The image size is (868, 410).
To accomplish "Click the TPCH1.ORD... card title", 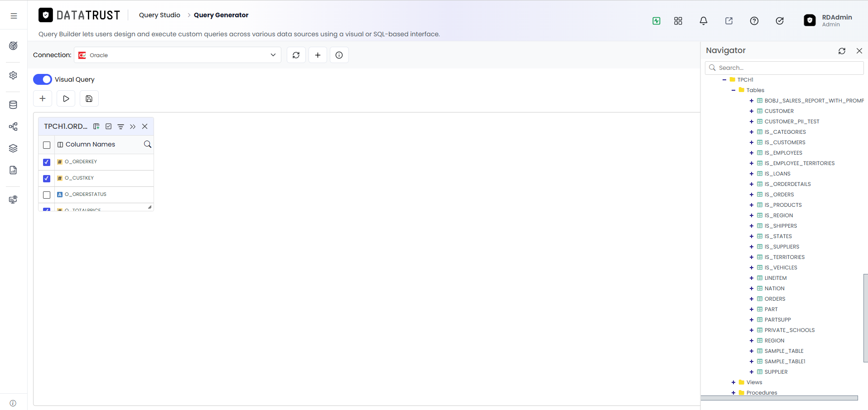I will (x=66, y=127).
